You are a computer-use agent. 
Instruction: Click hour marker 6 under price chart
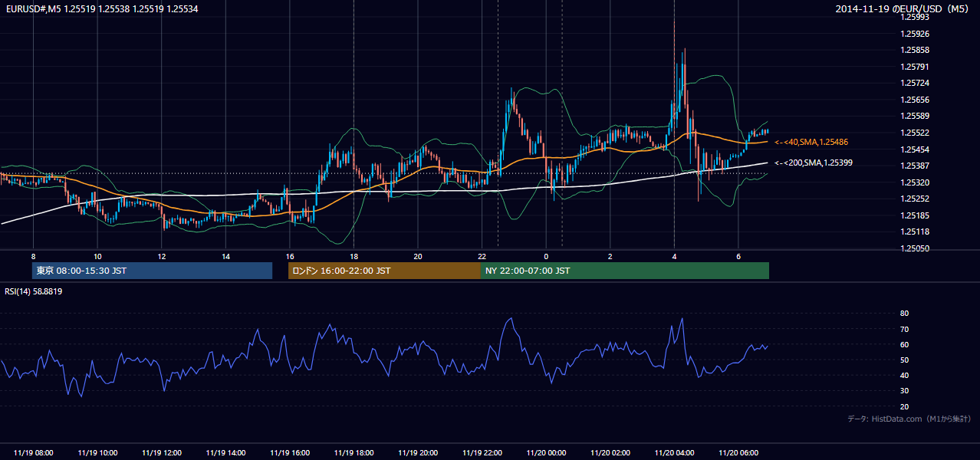(738, 256)
